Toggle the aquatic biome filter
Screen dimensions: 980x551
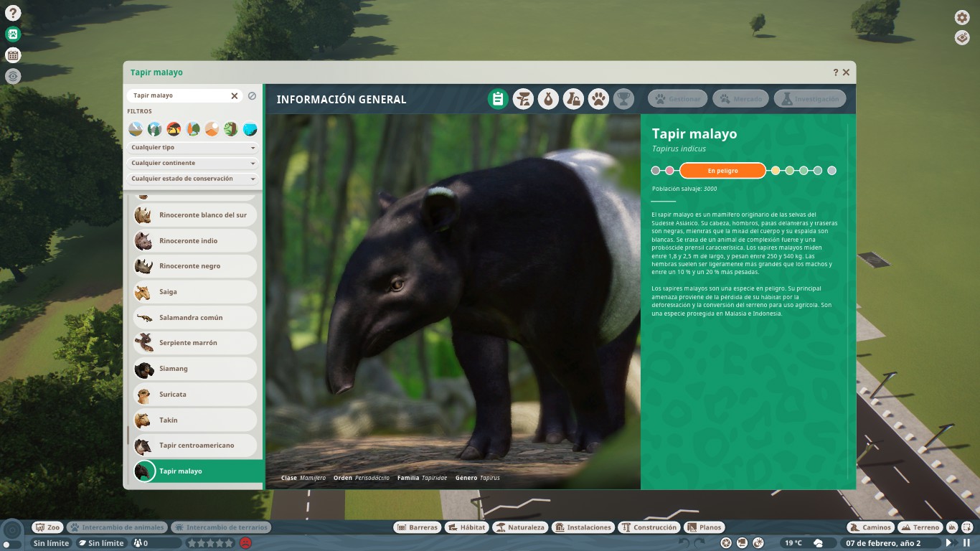pyautogui.click(x=250, y=129)
